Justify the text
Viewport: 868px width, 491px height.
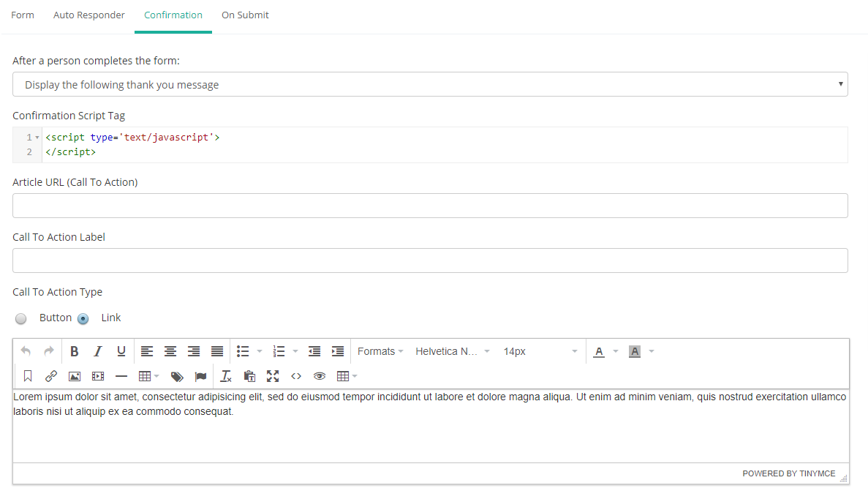217,351
